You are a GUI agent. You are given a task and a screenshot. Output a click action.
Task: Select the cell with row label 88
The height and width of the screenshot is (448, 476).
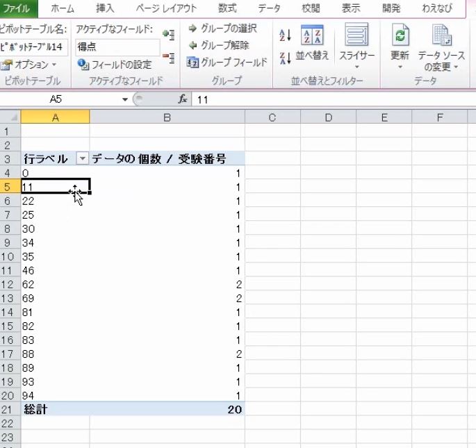(x=56, y=354)
